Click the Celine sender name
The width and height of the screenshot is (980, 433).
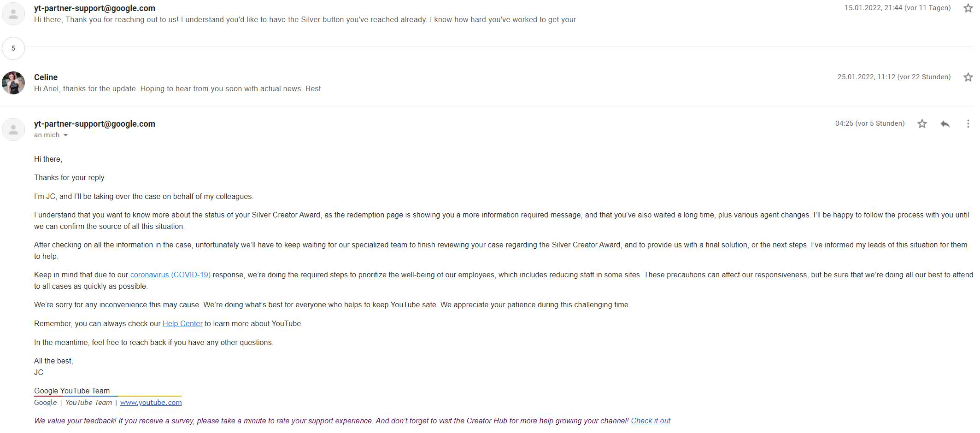(x=46, y=77)
